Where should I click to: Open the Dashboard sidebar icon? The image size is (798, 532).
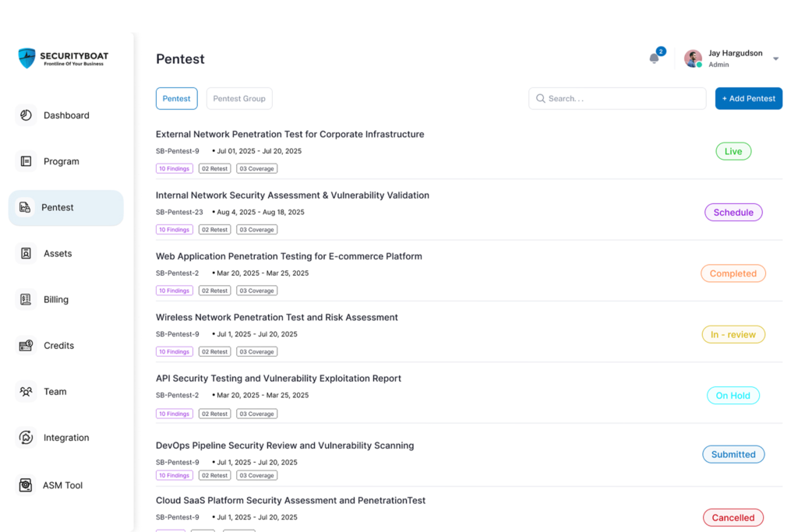(x=26, y=115)
